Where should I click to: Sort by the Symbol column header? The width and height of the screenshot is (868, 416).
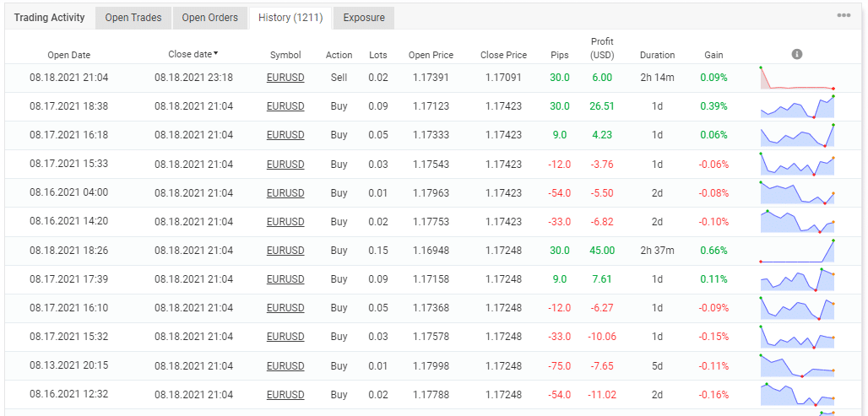pyautogui.click(x=285, y=55)
